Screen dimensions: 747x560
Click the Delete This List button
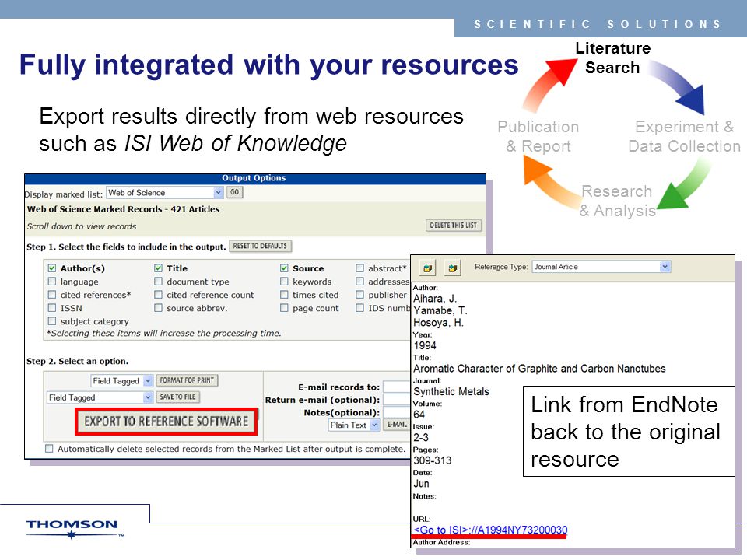pos(453,226)
